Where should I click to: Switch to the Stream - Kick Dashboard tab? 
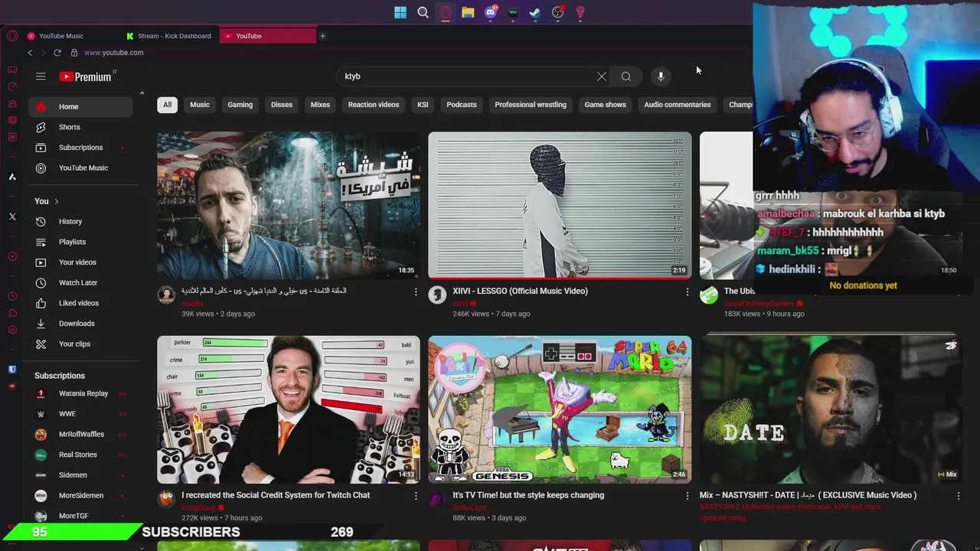click(168, 36)
